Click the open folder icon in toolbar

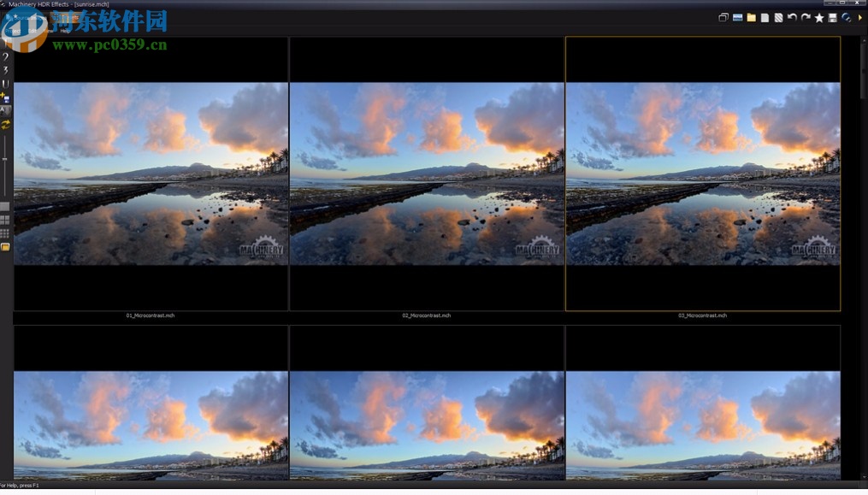(751, 18)
